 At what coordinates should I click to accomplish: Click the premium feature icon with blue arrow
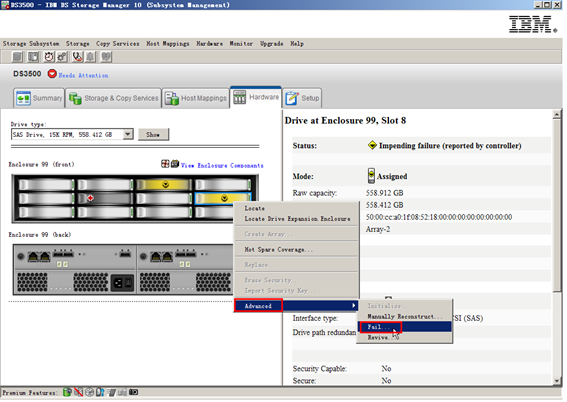click(x=100, y=392)
